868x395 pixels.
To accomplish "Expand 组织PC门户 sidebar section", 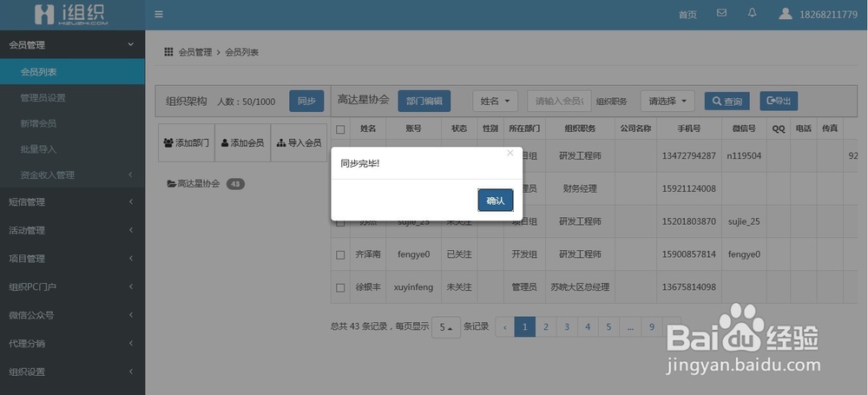I will (72, 287).
